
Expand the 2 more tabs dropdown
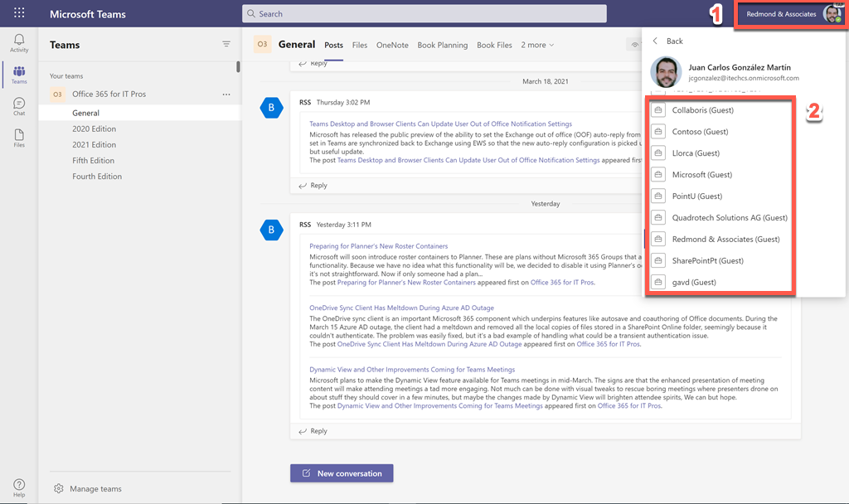[x=537, y=45]
